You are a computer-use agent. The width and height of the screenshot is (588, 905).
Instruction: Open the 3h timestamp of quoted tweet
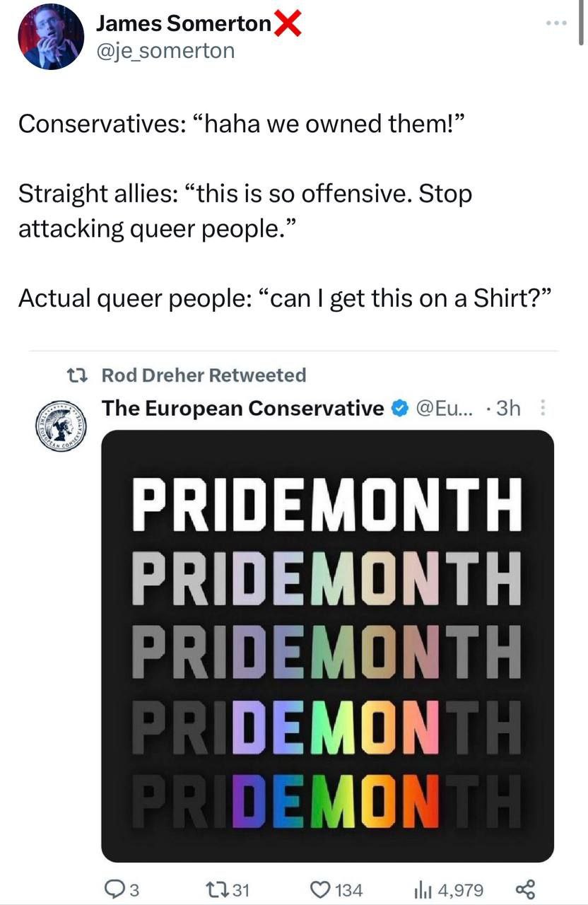coord(509,408)
